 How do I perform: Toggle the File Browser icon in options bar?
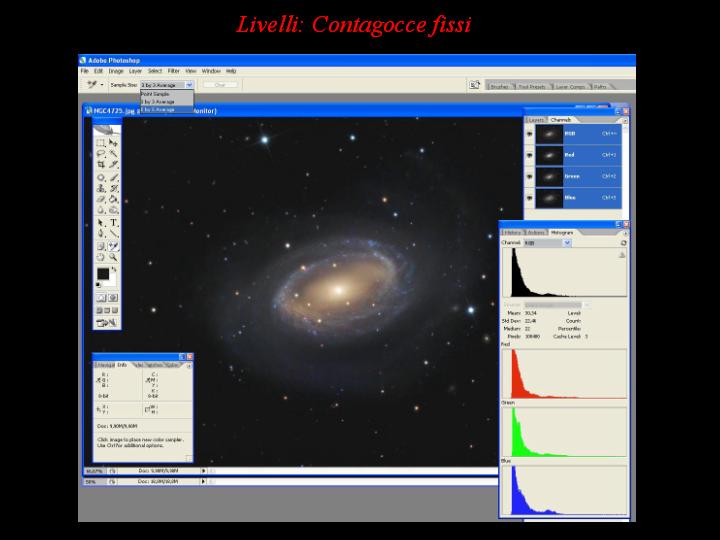[x=474, y=85]
